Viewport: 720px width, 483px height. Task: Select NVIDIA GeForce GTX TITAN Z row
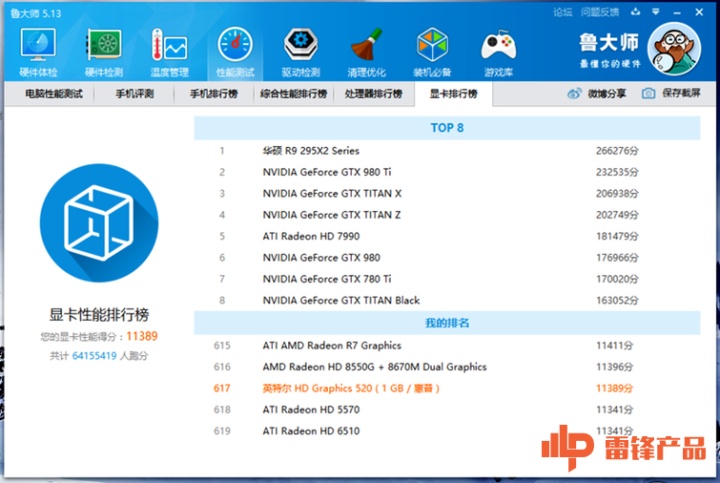click(447, 215)
